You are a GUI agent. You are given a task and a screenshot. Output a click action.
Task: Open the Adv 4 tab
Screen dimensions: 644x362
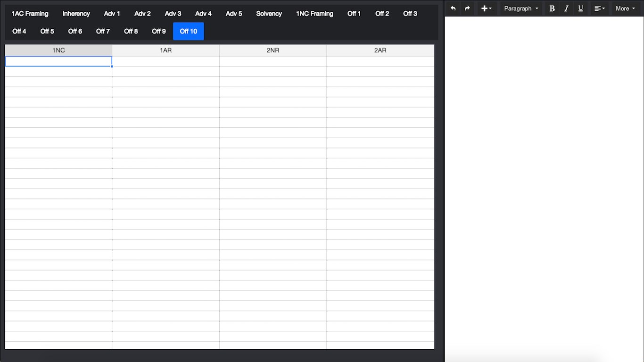203,14
